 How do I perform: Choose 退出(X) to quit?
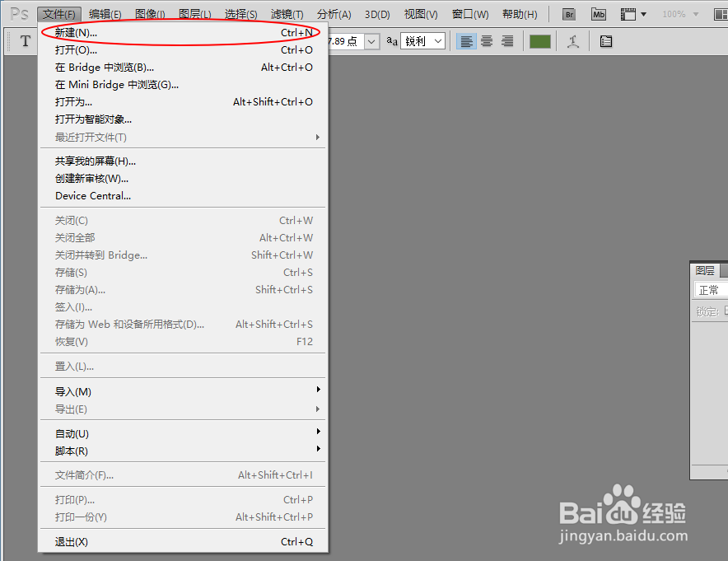point(183,542)
